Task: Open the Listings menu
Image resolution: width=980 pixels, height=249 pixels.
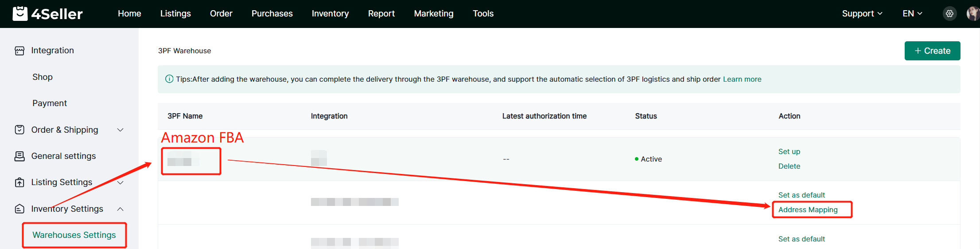Action: point(175,14)
